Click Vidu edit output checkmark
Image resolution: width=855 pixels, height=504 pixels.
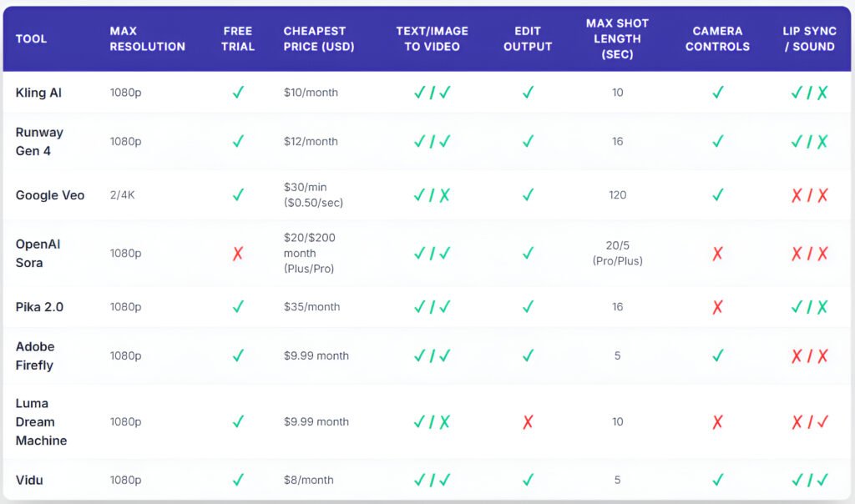click(x=528, y=480)
